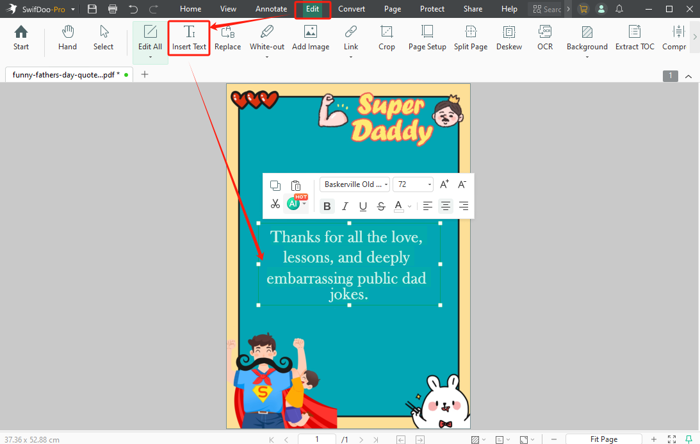Screen dimensions: 700x444
Task: Open Page Setup
Action: click(x=427, y=38)
